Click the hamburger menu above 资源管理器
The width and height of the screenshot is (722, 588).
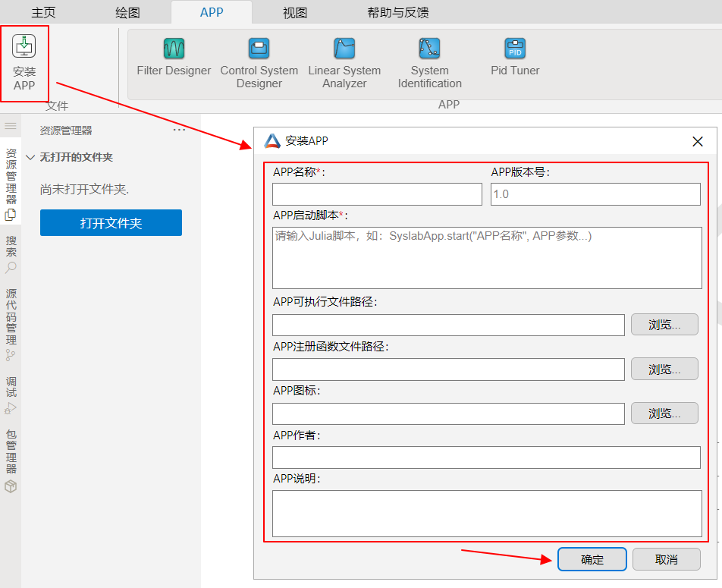coord(11,127)
